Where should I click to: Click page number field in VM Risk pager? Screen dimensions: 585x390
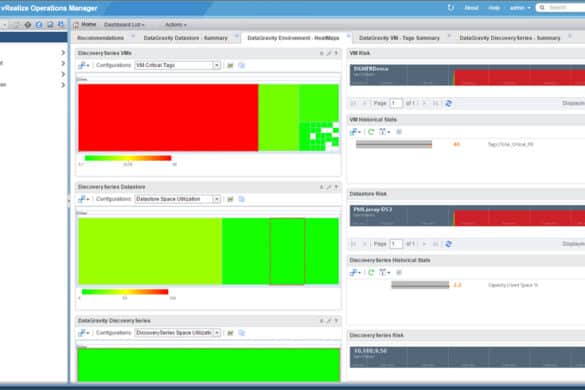tap(396, 103)
